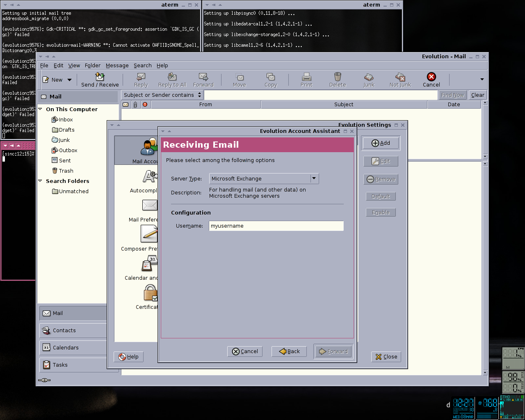Viewport: 525px width, 420px height.
Task: Switch to the Contacts component
Action: tap(73, 331)
